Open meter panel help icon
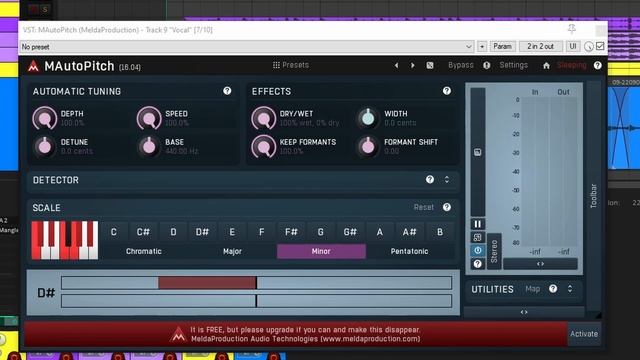 [478, 264]
